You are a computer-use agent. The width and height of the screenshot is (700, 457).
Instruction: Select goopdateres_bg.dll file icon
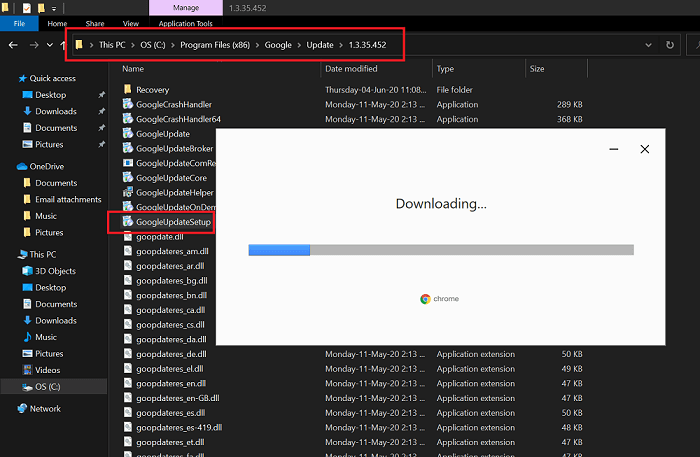coord(128,281)
